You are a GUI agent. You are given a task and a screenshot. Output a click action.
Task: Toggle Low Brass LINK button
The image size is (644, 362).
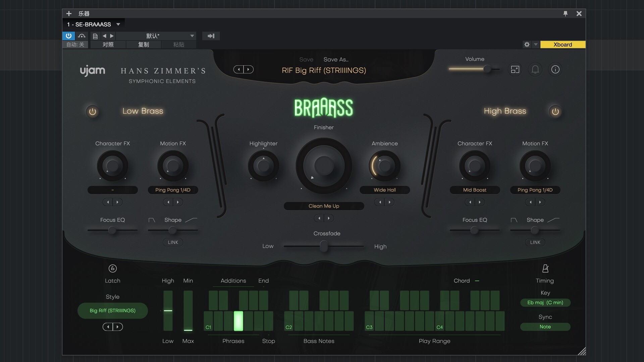point(173,242)
